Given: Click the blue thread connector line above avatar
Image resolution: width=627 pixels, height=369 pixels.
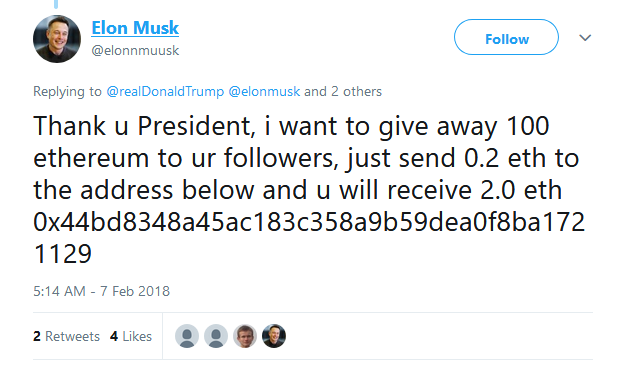Looking at the screenshot, I should coord(56,4).
